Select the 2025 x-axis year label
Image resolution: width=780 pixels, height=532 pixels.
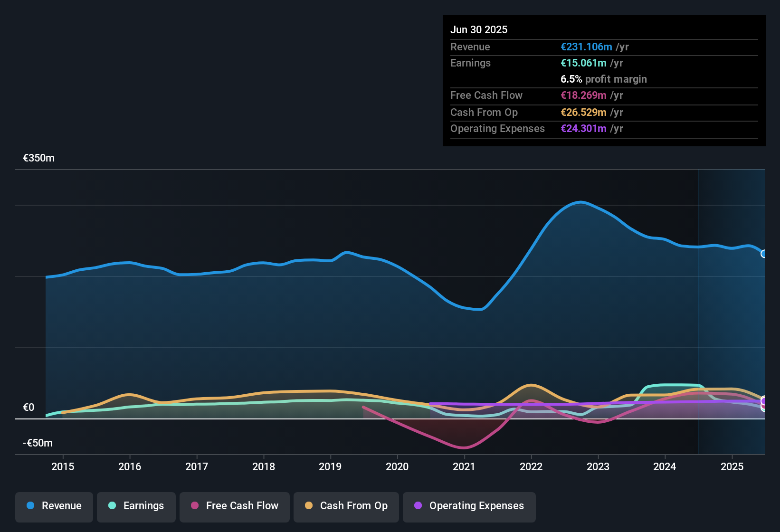click(732, 466)
